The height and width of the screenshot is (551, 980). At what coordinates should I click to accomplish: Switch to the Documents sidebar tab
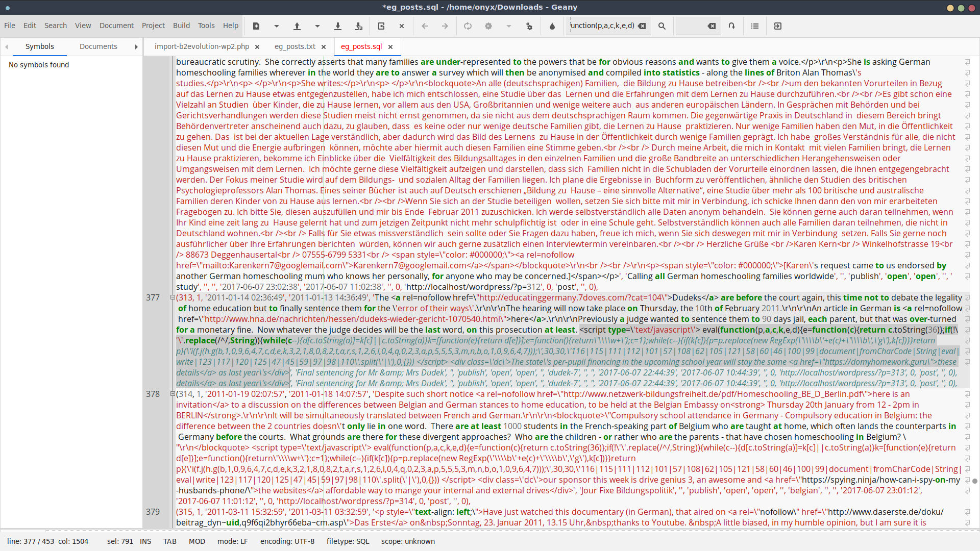point(99,46)
